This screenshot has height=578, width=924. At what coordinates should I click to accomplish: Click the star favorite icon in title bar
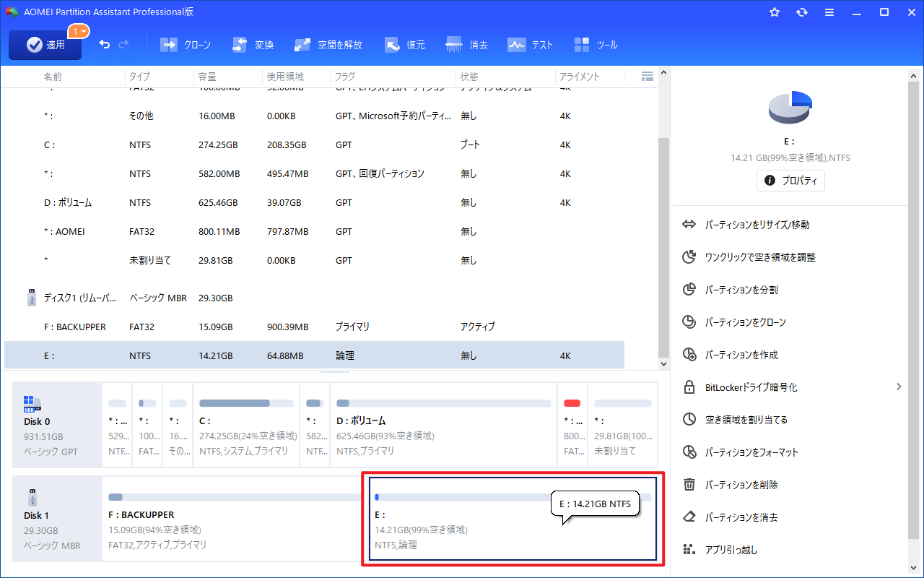(x=775, y=12)
